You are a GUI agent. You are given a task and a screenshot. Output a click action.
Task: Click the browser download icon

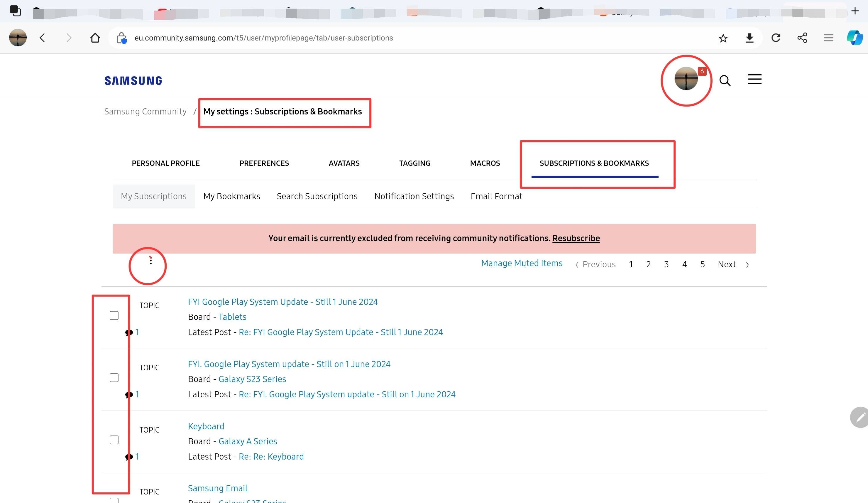(x=749, y=38)
